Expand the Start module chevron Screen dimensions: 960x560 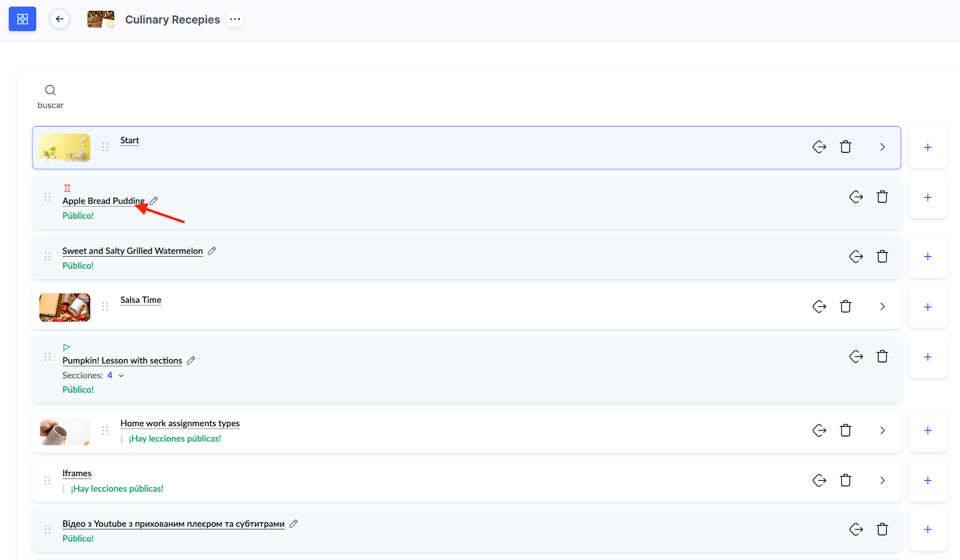882,147
